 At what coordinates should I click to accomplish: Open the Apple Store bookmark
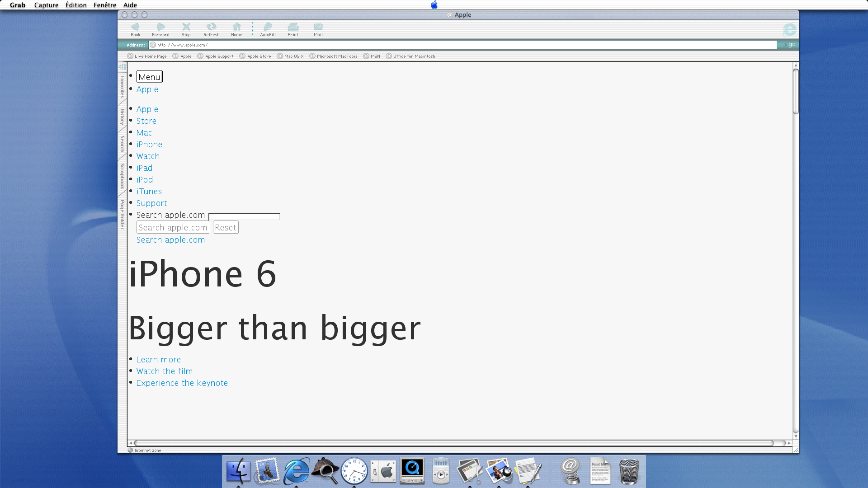point(255,56)
